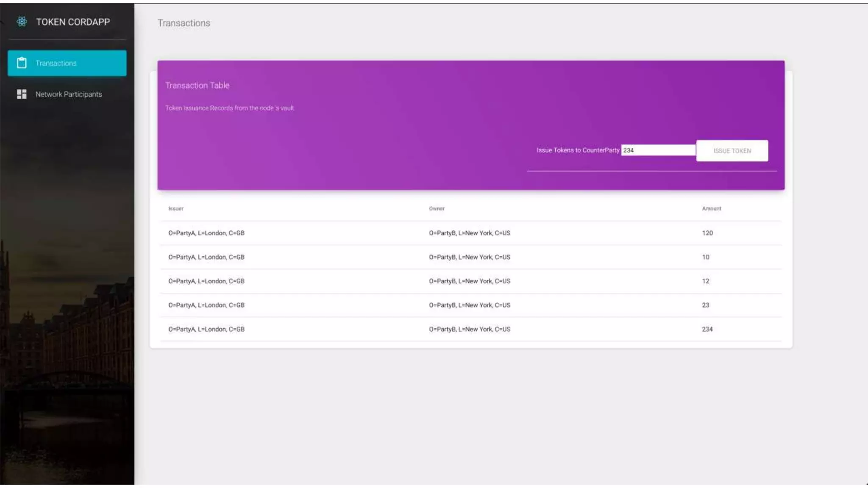Open the Transactions sidebar menu item

[x=67, y=63]
